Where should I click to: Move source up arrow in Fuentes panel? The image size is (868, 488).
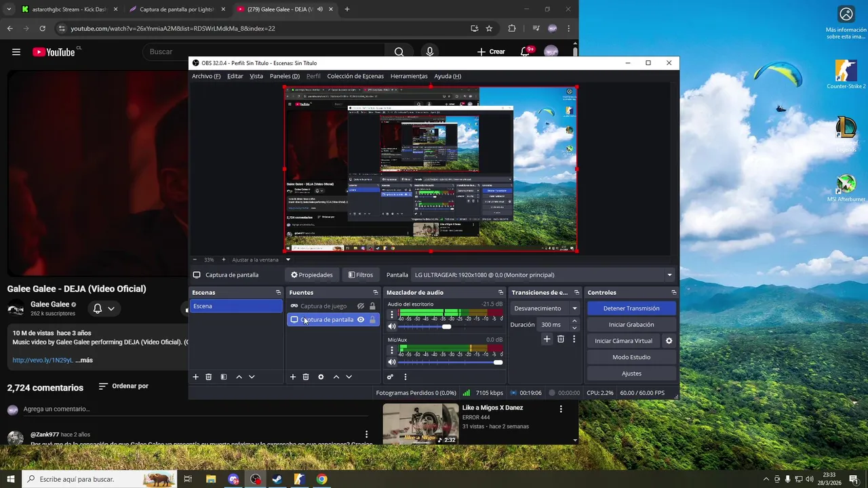[336, 377]
